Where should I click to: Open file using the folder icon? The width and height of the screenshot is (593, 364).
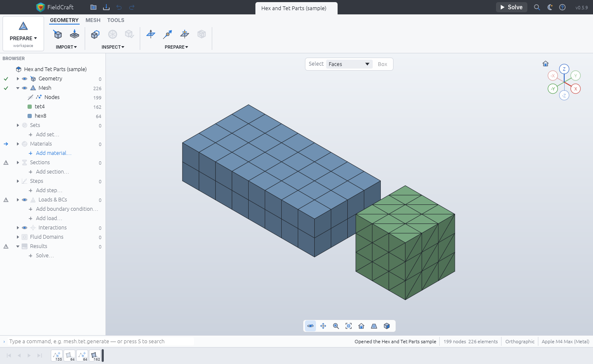coord(93,7)
